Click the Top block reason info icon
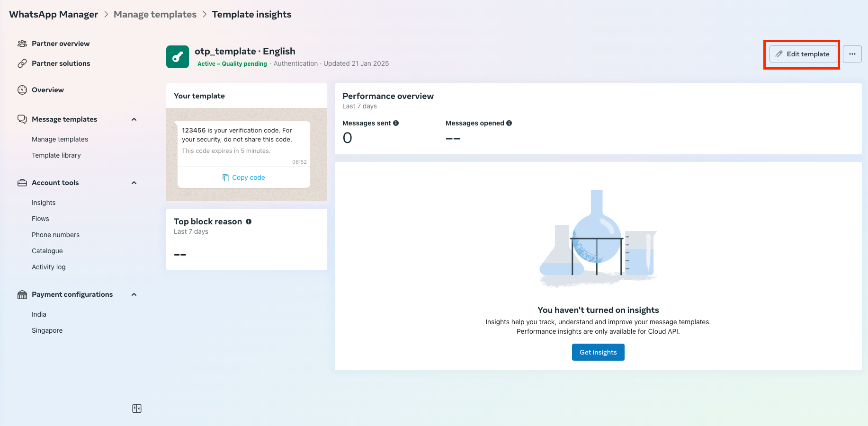Screen dimensions: 868x426 [x=249, y=222]
